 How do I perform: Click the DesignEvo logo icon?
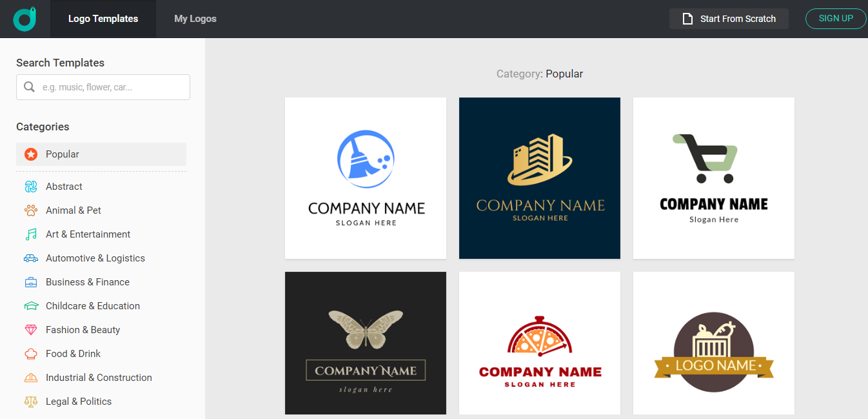(x=25, y=19)
